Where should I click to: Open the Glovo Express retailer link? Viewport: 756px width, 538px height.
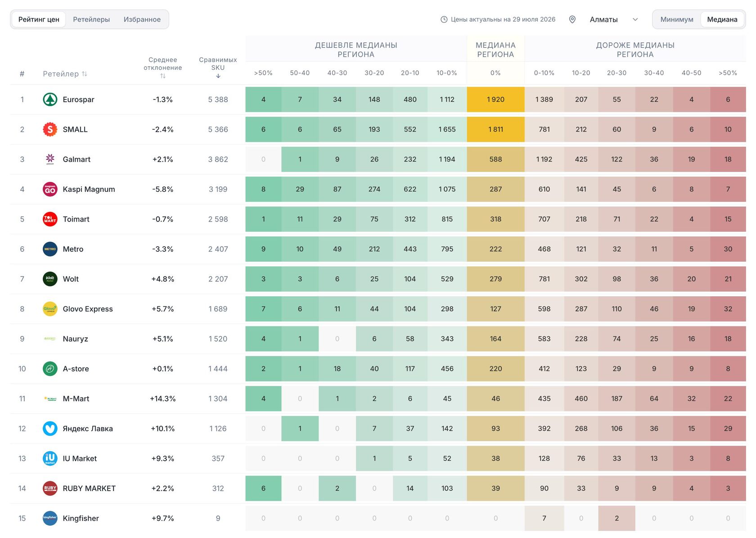click(88, 309)
